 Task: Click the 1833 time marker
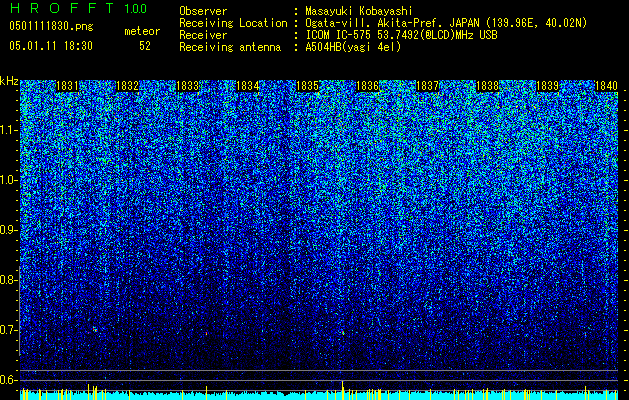pyautogui.click(x=187, y=86)
